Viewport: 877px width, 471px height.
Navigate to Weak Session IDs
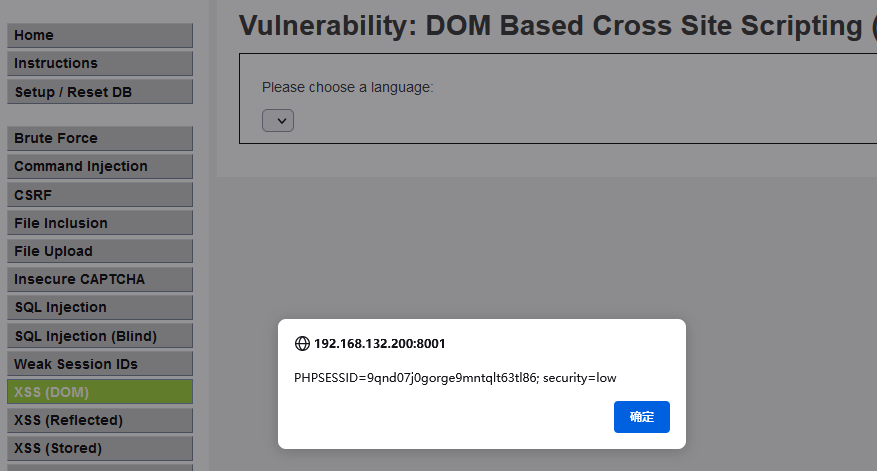99,364
